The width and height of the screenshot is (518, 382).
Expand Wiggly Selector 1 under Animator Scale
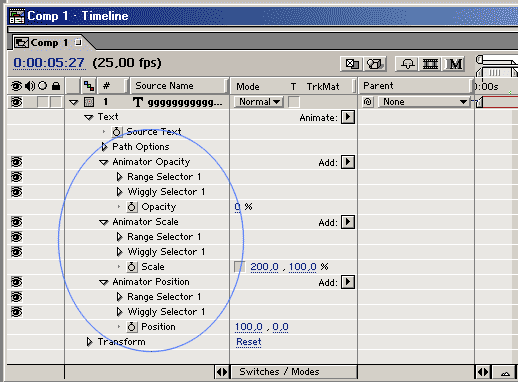[119, 252]
